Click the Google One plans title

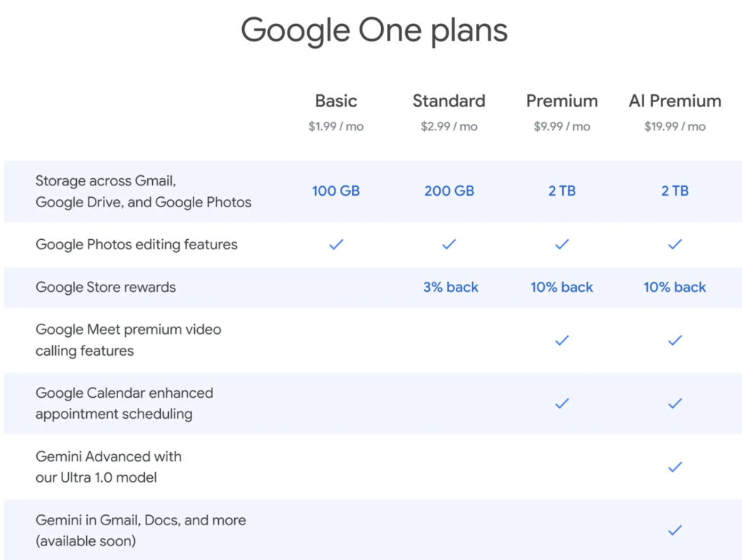[x=374, y=31]
